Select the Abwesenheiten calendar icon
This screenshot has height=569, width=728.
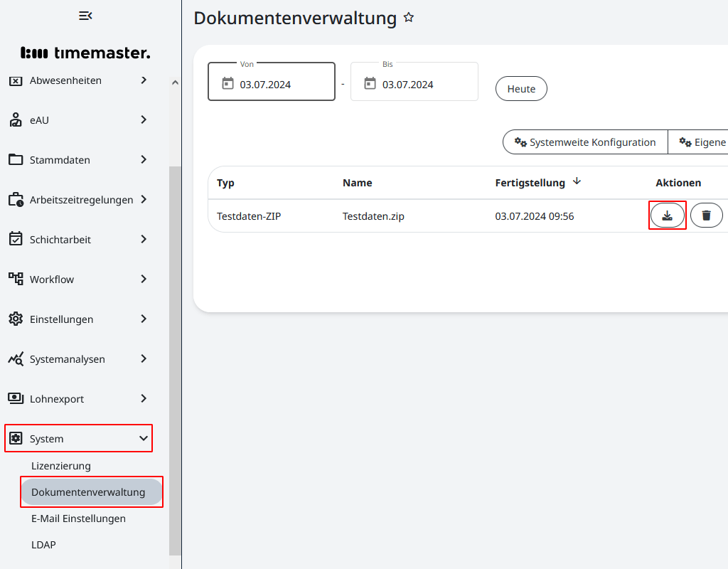click(x=16, y=80)
